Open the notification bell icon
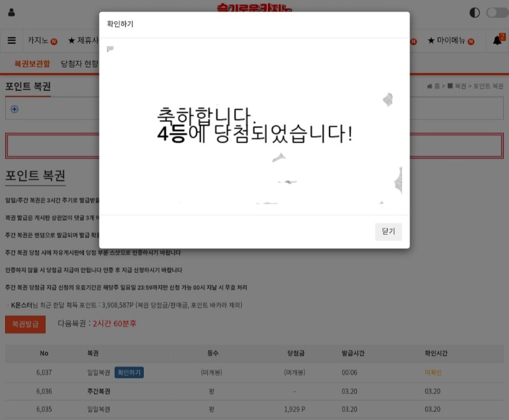Screen dimensions: 509x420 pyautogui.click(x=498, y=41)
